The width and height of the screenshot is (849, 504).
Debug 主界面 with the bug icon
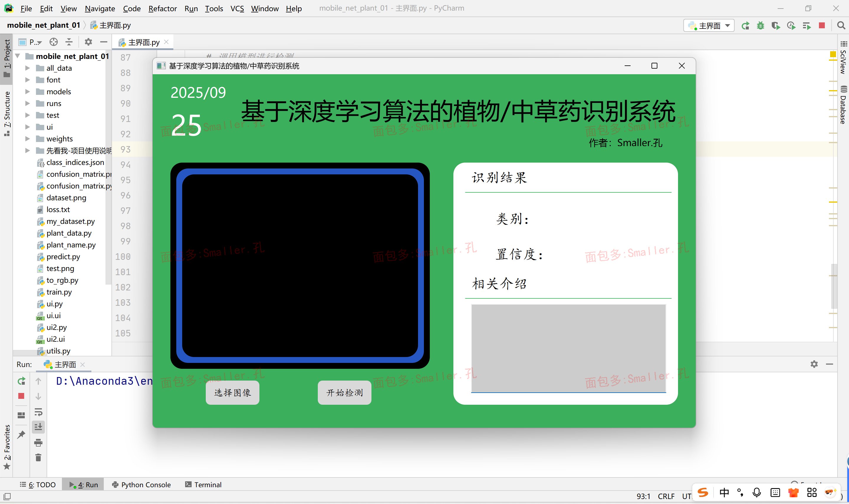tap(761, 25)
